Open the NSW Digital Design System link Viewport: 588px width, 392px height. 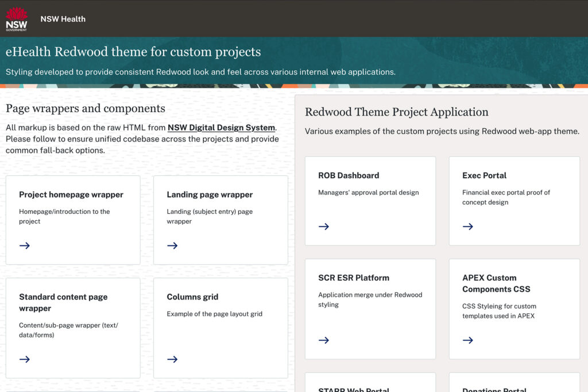[221, 128]
